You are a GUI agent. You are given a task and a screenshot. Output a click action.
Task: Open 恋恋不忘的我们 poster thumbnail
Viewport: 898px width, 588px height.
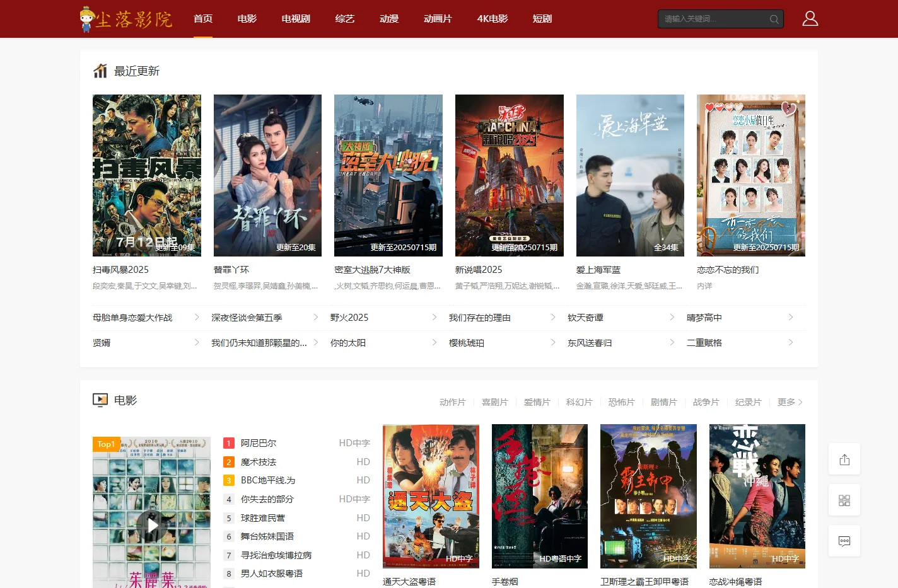(x=751, y=175)
